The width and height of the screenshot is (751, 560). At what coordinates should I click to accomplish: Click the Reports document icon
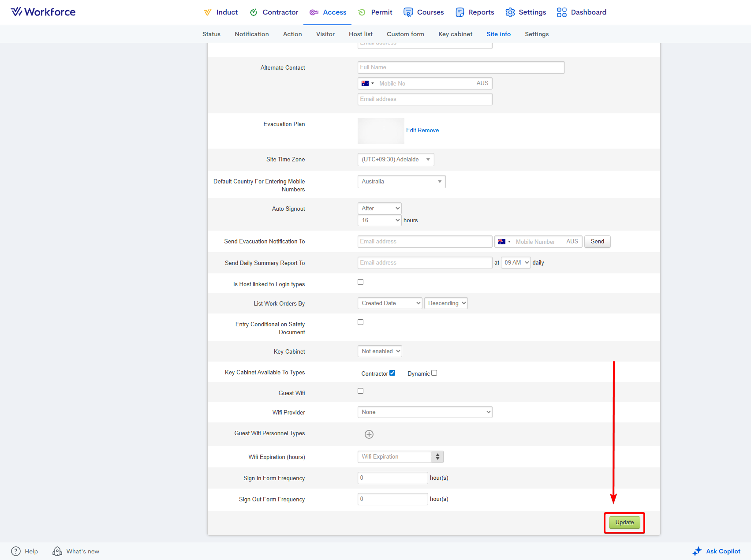point(460,12)
